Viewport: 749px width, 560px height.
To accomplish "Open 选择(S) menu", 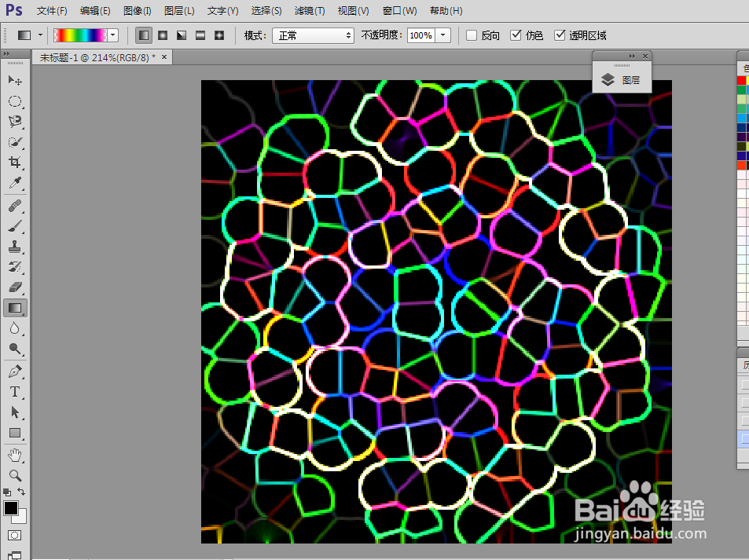I will 266,10.
